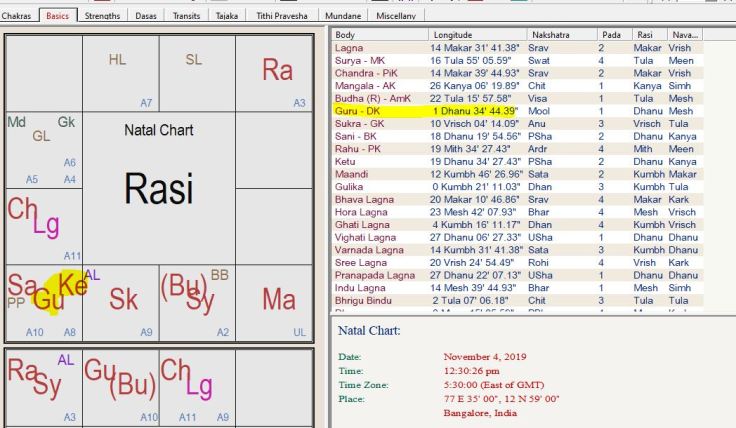Select the Sani - BK row
Screen dimensions: 736x428
click(518, 137)
